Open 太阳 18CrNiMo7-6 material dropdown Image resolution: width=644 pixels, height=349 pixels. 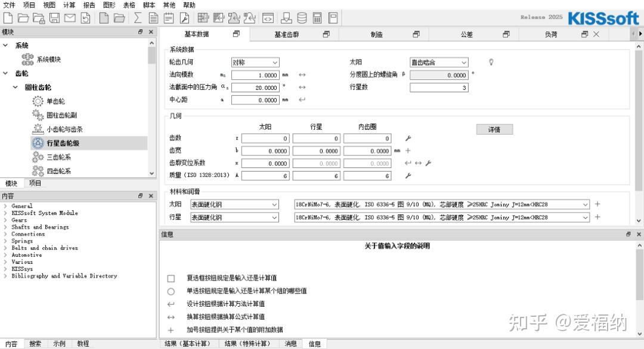(x=442, y=204)
